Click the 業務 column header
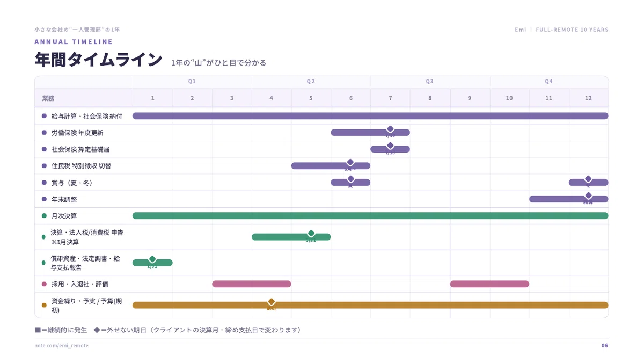The width and height of the screenshot is (644, 362). 48,98
